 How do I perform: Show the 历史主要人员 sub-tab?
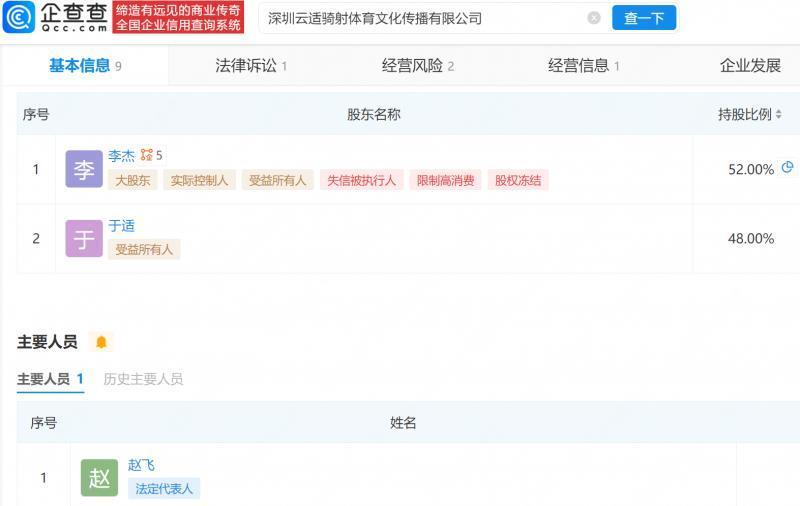[x=143, y=379]
